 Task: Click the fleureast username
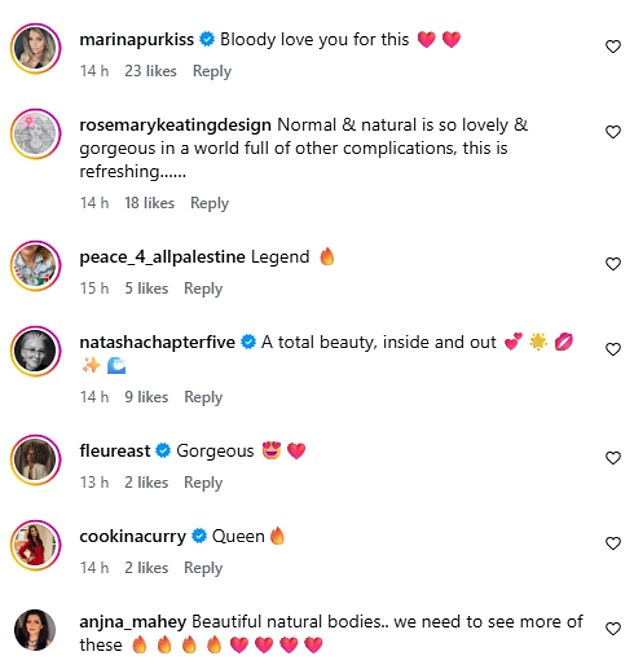114,451
